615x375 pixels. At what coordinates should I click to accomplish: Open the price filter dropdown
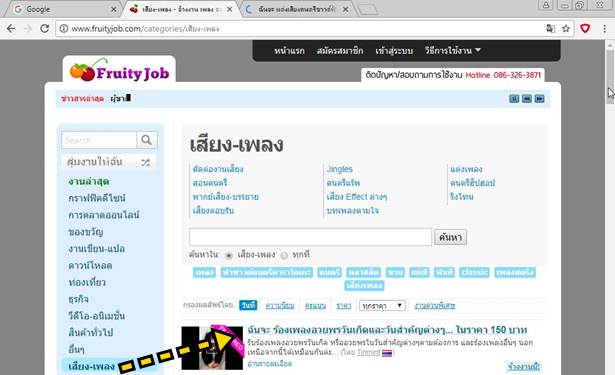382,306
